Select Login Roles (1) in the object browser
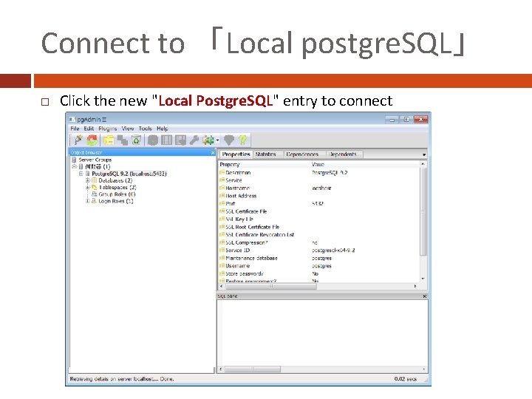532x399 pixels. 116,201
